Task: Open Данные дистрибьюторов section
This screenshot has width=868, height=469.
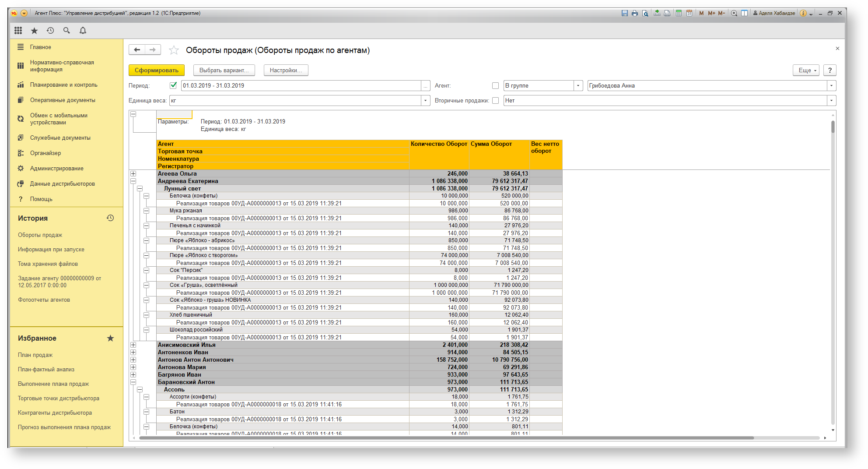Action: 63,184
